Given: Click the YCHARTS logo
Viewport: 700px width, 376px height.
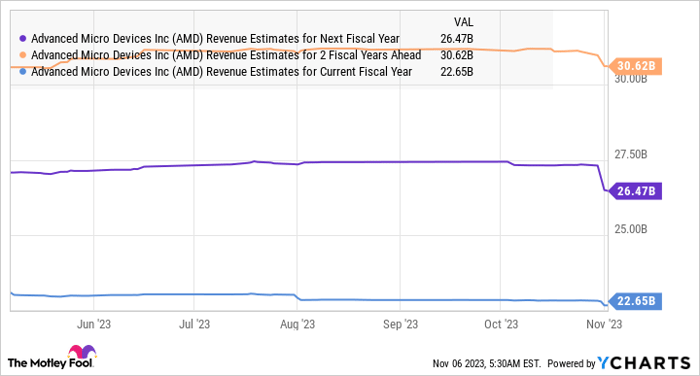Looking at the screenshot, I should coord(644,363).
